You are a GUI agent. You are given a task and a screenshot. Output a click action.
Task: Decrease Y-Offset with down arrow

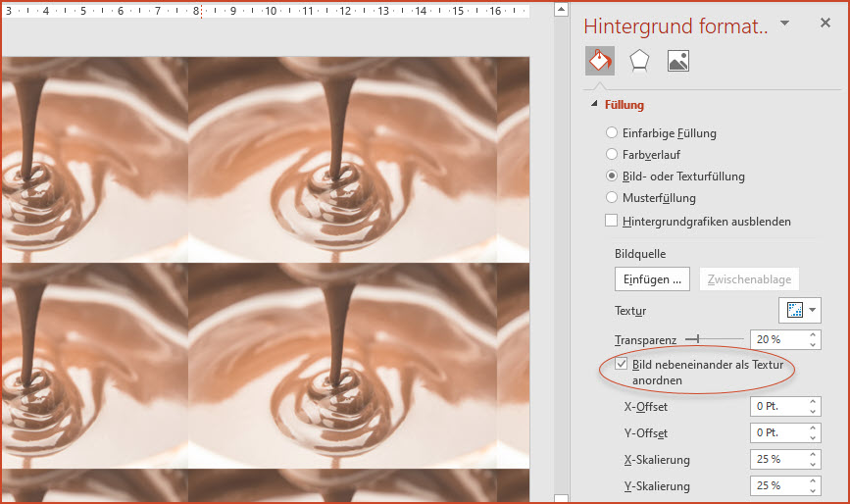(813, 438)
